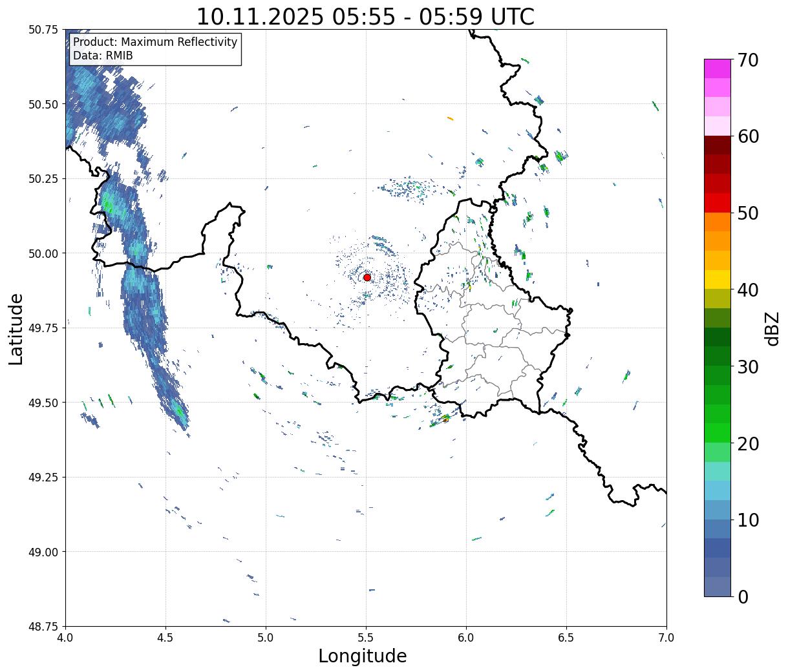The width and height of the screenshot is (788, 672).
Task: Click the colorbar tick label '70'
Action: point(747,60)
